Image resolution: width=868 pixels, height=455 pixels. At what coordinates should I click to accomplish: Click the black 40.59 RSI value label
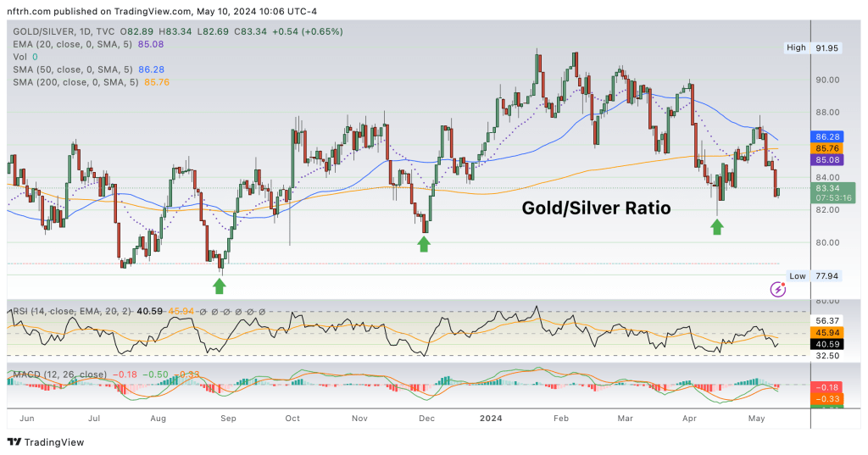coord(828,345)
